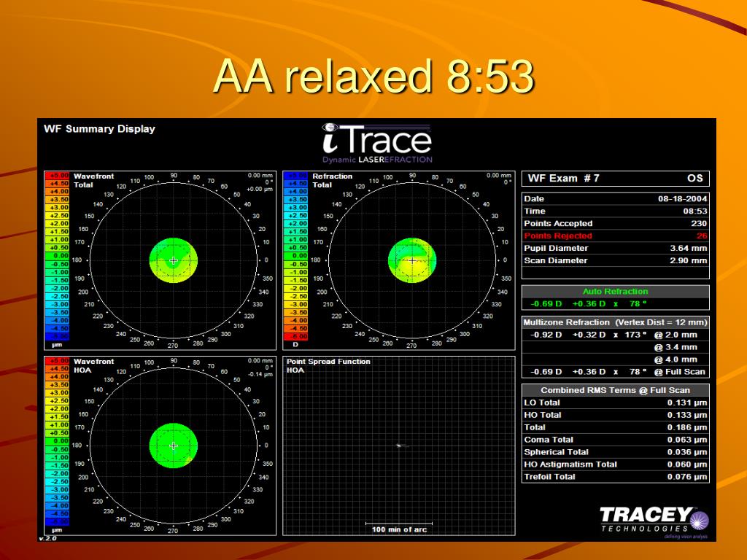Viewport: 747px width, 560px height.
Task: Click the Spherical Total row
Action: click(616, 452)
